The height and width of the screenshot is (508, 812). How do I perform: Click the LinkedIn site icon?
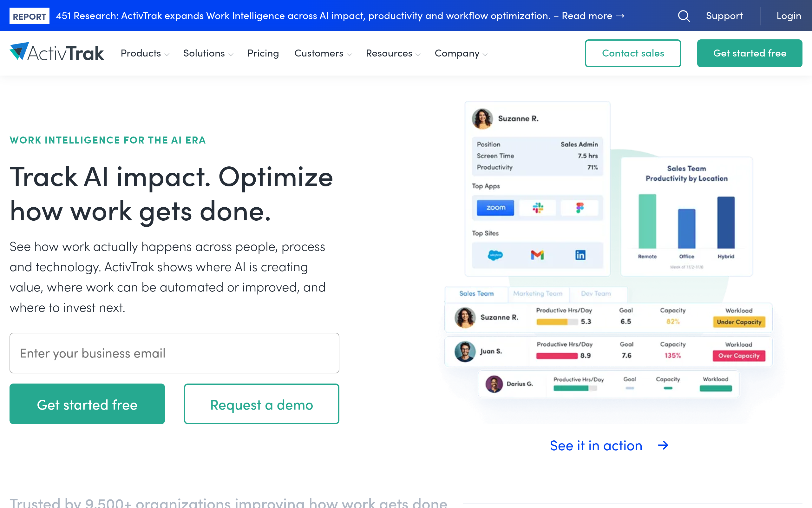point(580,255)
